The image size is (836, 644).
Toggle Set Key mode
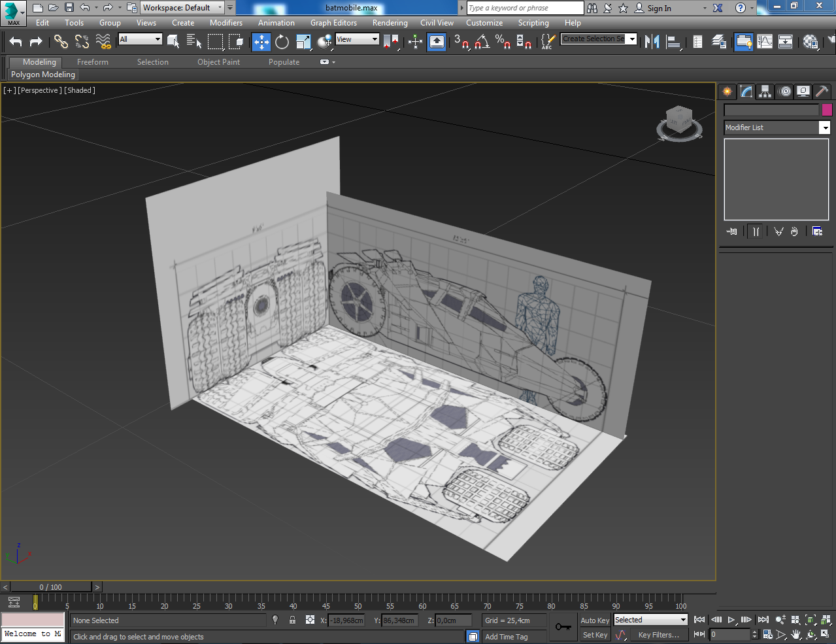click(x=595, y=635)
